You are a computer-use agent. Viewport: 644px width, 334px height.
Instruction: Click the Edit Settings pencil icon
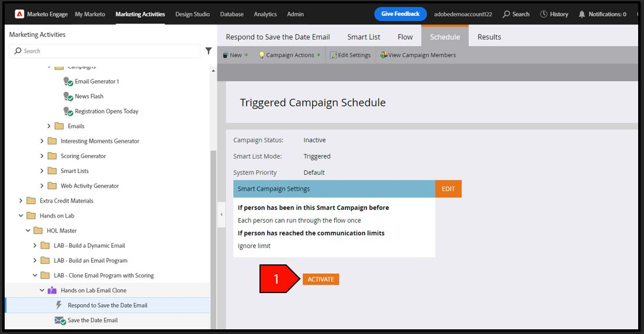[334, 55]
